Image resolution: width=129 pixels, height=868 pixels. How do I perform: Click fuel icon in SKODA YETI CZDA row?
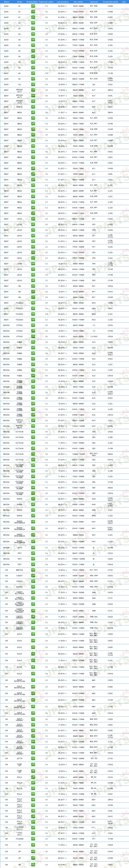(33, 559)
